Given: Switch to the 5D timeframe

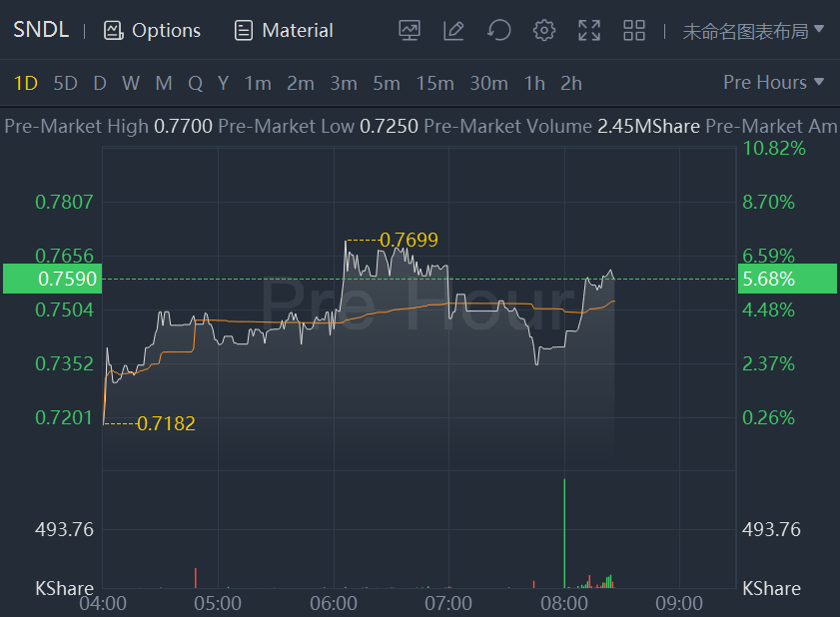Looking at the screenshot, I should pos(65,83).
